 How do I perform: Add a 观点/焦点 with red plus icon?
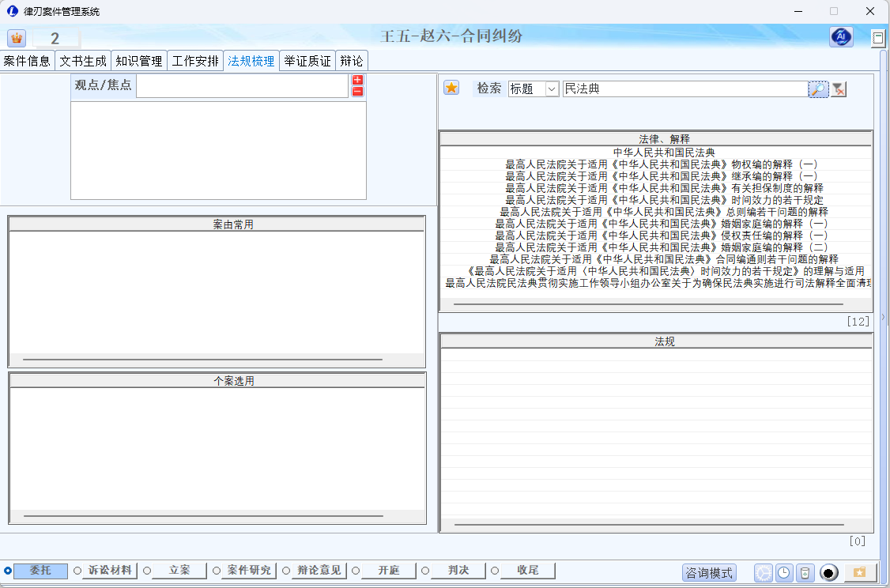[x=357, y=81]
